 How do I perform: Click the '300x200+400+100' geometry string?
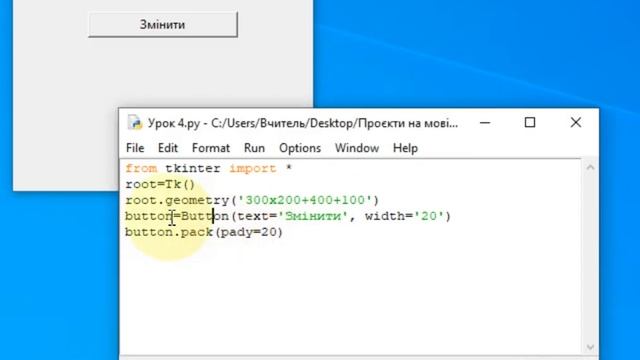click(x=305, y=200)
